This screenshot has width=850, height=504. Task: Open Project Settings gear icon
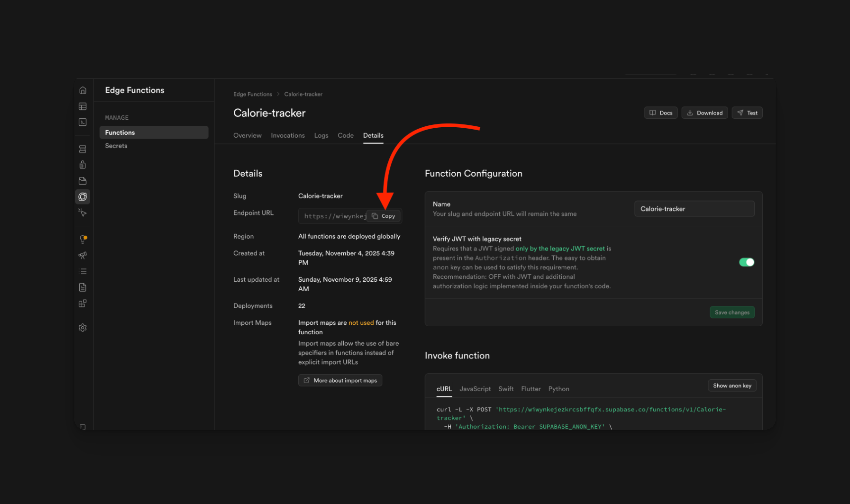[x=83, y=328]
